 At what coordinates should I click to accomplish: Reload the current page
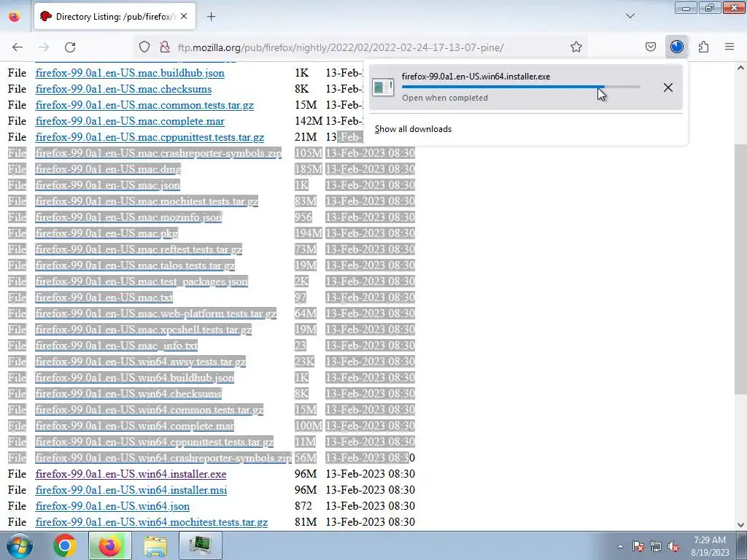point(70,47)
